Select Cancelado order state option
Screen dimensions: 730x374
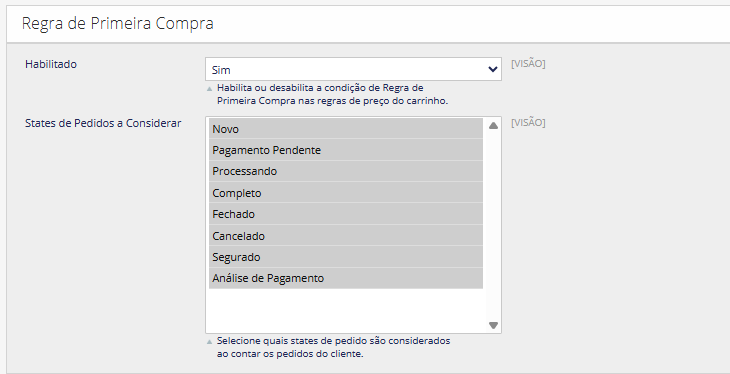point(345,235)
